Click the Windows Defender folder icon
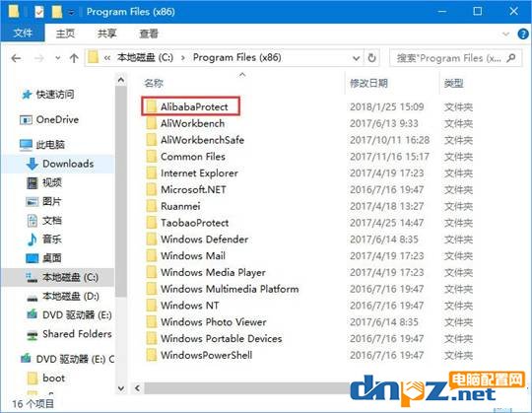Viewport: 532px width, 413px height. pyautogui.click(x=151, y=240)
